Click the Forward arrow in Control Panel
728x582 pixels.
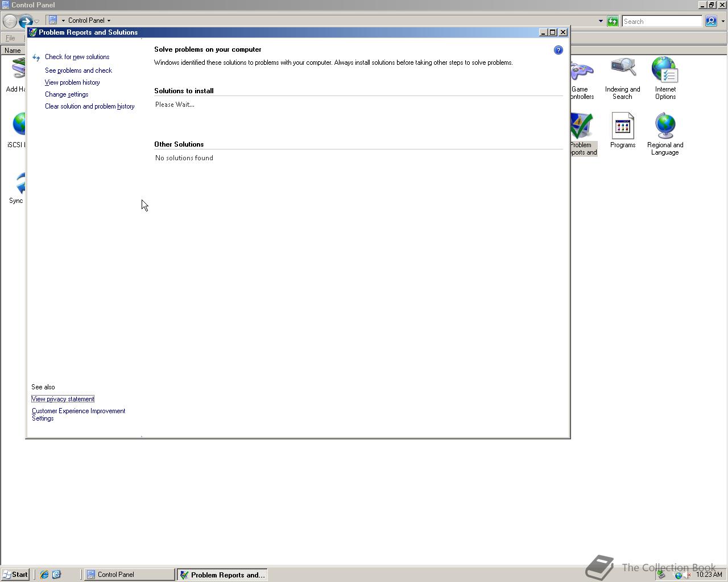pyautogui.click(x=25, y=21)
